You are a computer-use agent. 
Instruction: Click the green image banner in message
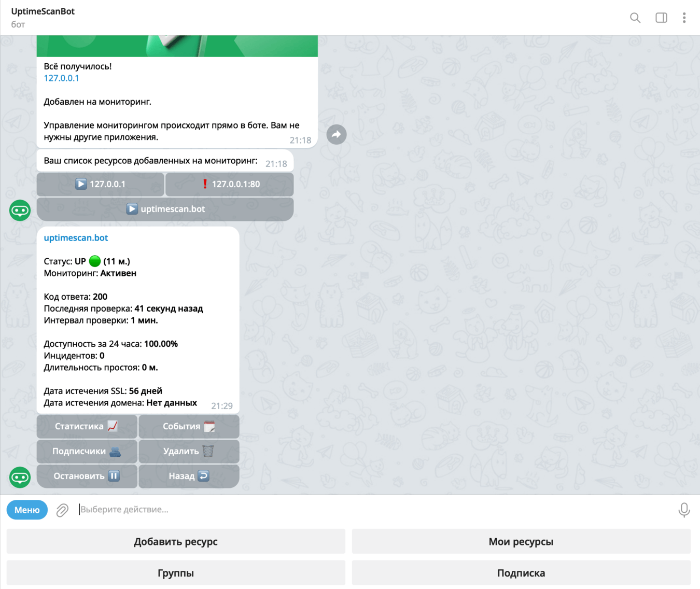(177, 46)
